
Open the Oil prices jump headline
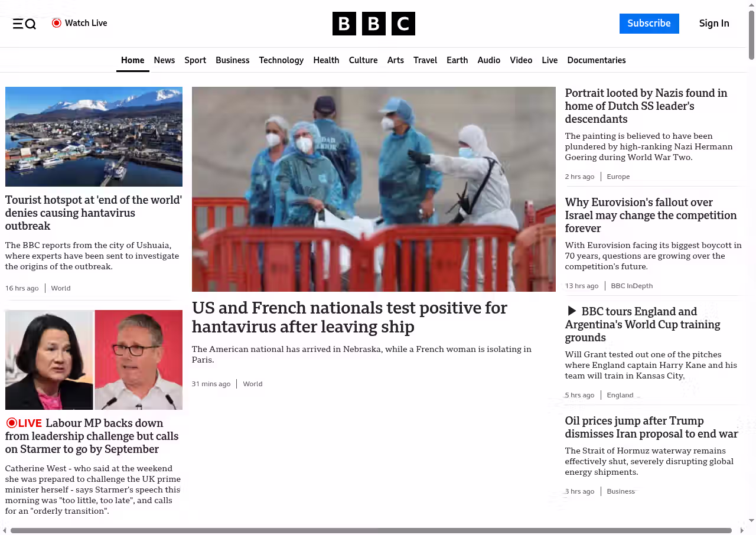[x=651, y=428]
